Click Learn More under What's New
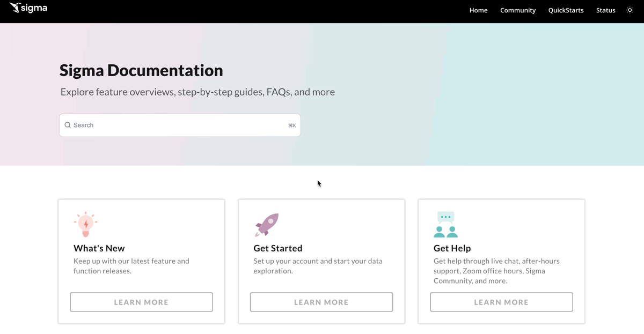The width and height of the screenshot is (644, 334). tap(141, 302)
